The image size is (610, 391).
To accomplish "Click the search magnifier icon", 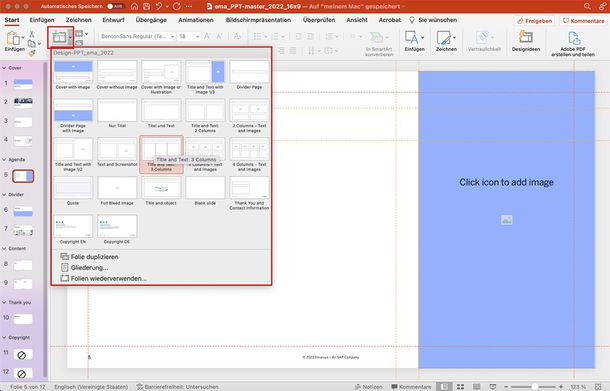I will pos(587,6).
